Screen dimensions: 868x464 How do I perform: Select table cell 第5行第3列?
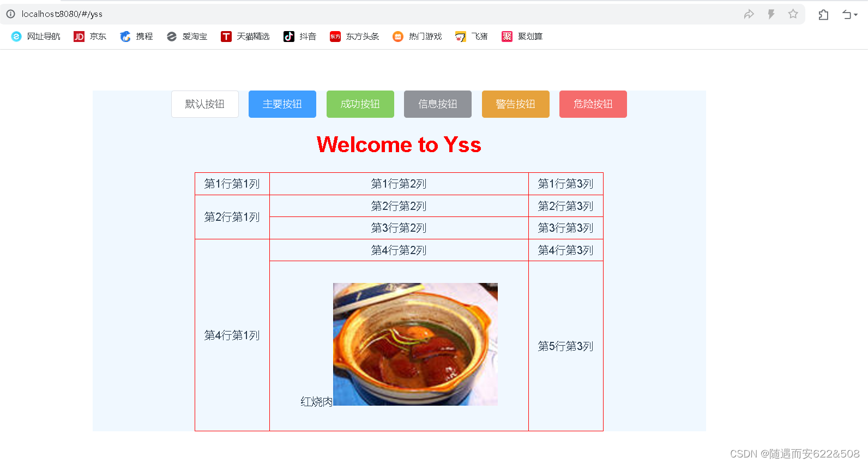[x=566, y=346]
